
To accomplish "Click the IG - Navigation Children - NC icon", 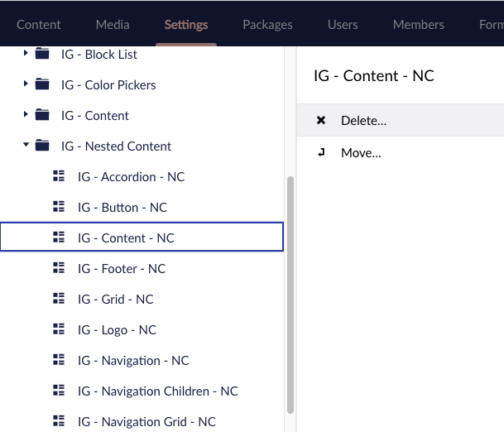I will click(59, 391).
